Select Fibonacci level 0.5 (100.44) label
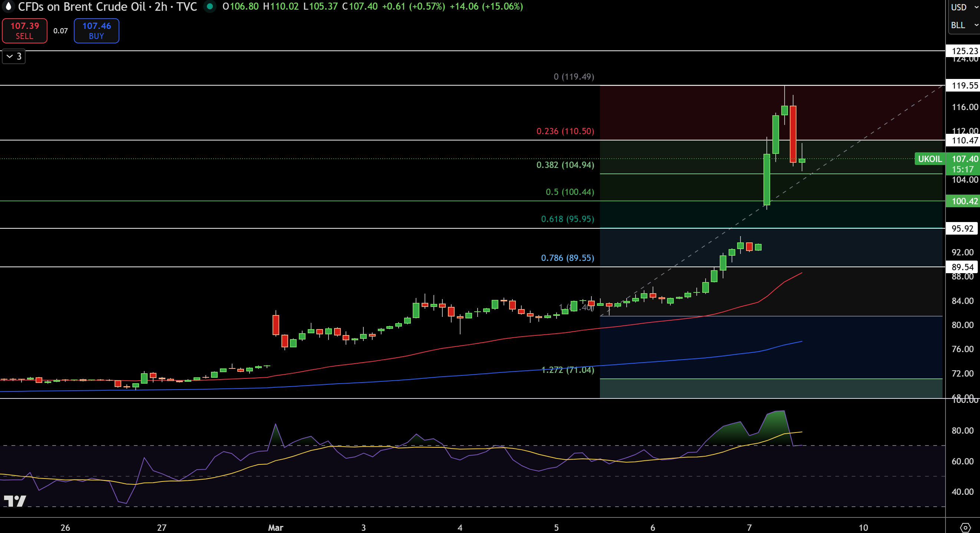This screenshot has width=980, height=533. tap(570, 192)
